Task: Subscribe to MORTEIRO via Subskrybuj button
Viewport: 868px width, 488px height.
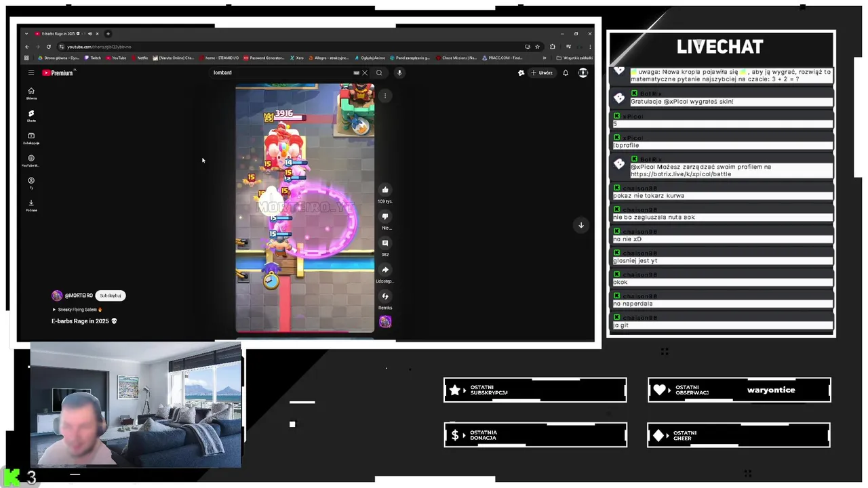Action: point(111,296)
